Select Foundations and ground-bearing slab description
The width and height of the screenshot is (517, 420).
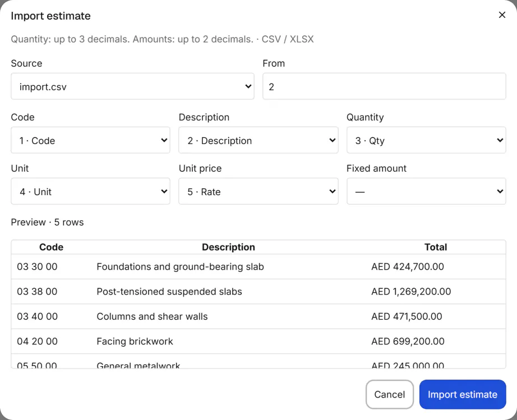[180, 266]
